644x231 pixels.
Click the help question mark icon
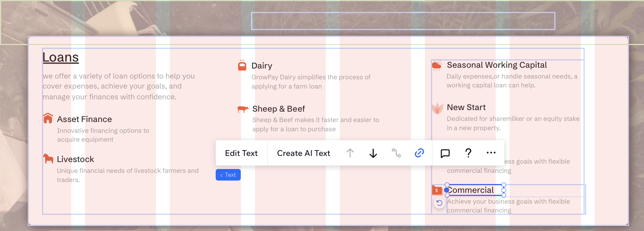[468, 153]
